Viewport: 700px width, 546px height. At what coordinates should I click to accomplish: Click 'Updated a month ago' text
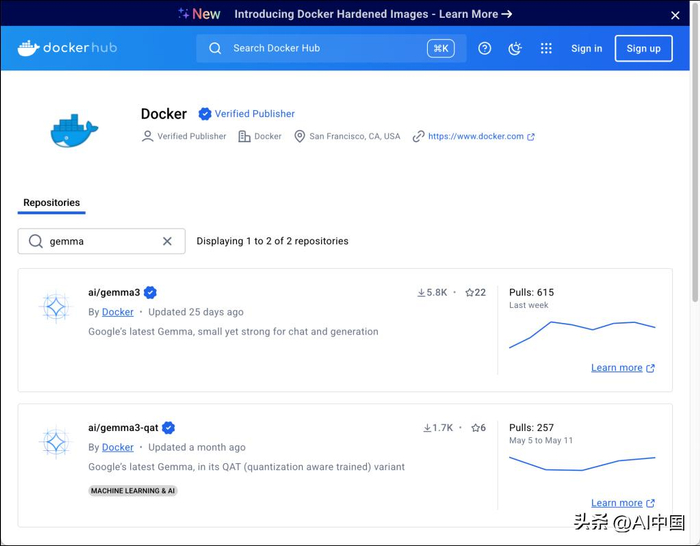click(x=197, y=447)
